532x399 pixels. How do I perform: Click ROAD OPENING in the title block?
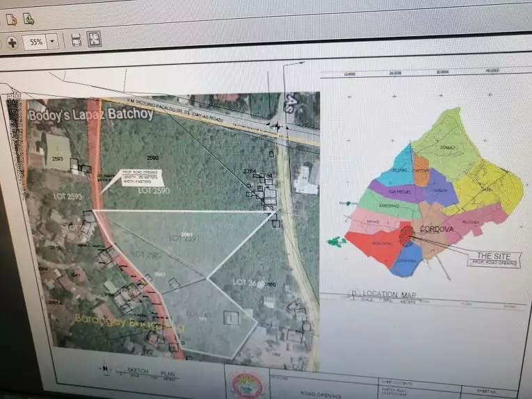[x=321, y=394]
